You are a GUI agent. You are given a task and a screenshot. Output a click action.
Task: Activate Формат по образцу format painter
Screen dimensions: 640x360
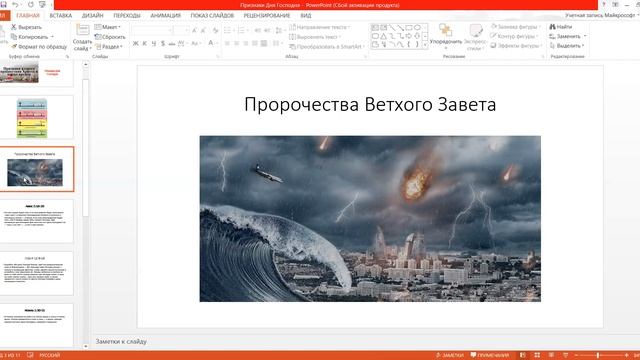click(x=38, y=47)
